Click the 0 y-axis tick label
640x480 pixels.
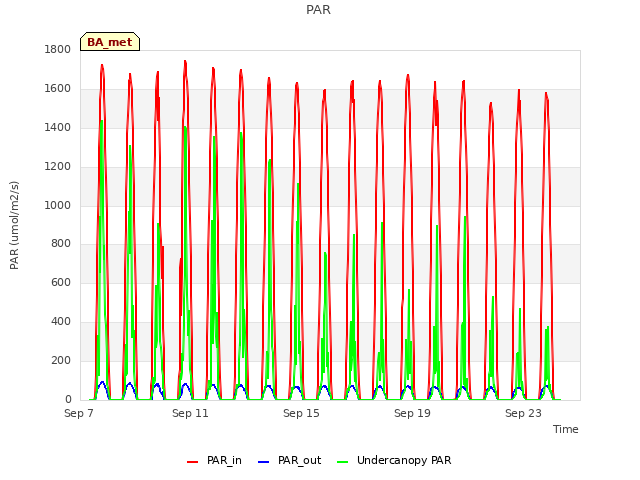tap(68, 400)
